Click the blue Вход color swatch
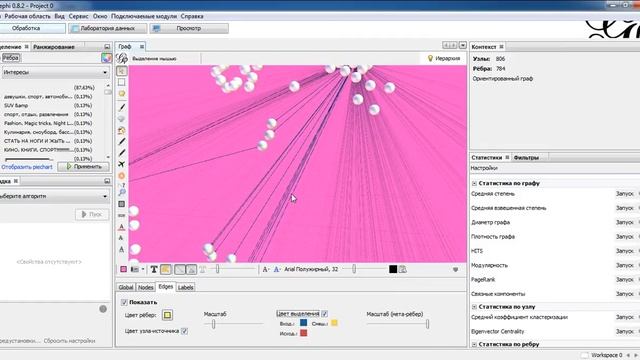The width and height of the screenshot is (640, 360). coord(303,323)
